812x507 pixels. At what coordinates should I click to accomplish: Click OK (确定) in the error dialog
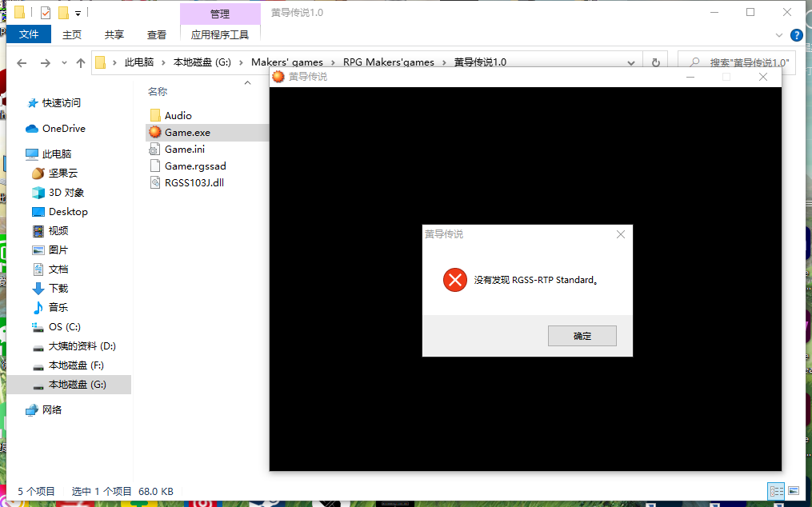click(x=582, y=336)
